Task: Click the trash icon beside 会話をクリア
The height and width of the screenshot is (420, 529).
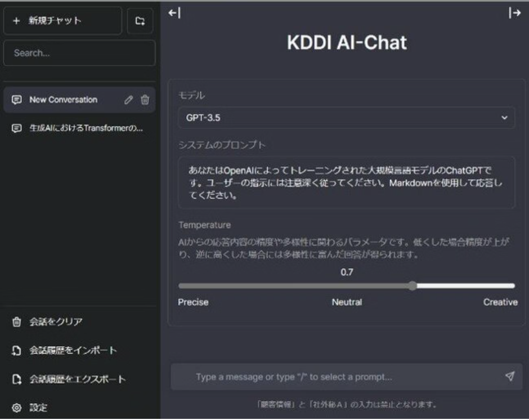Action: (17, 322)
